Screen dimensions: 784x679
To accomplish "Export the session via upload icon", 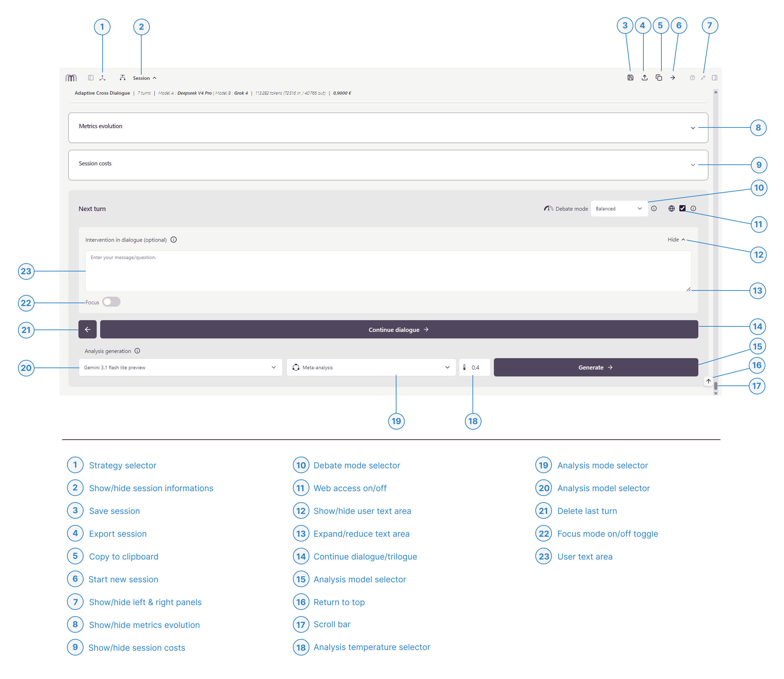I will 644,78.
